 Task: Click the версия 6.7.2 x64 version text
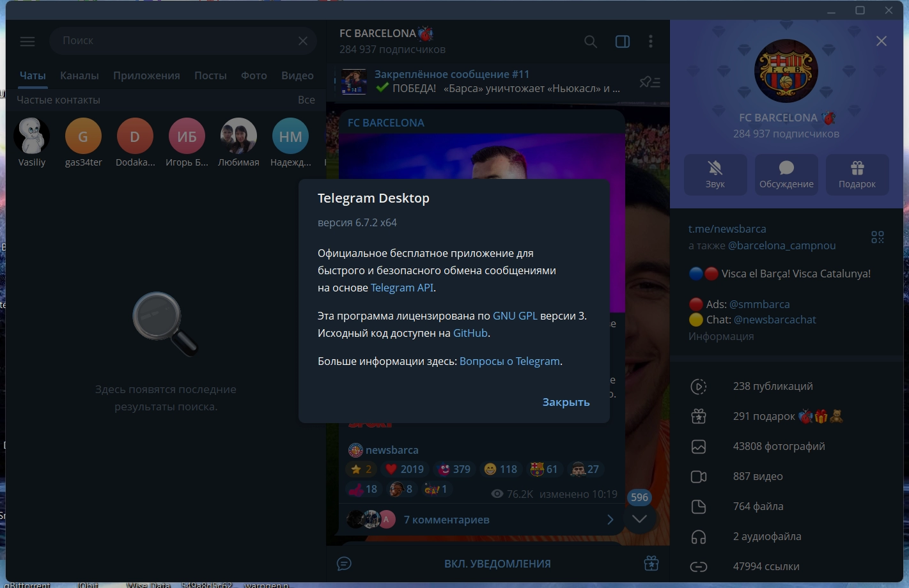click(x=357, y=222)
